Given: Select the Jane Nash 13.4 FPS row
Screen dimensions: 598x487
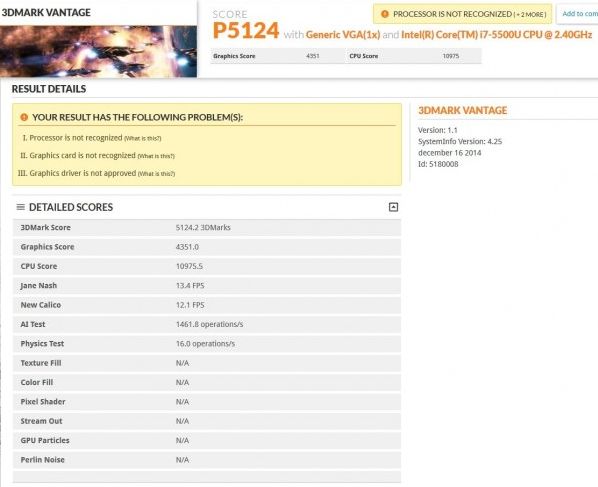Looking at the screenshot, I should 207,286.
